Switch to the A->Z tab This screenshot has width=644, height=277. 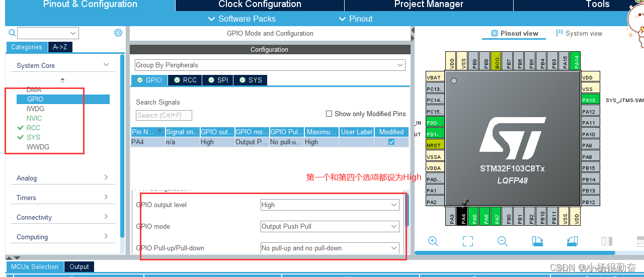60,47
